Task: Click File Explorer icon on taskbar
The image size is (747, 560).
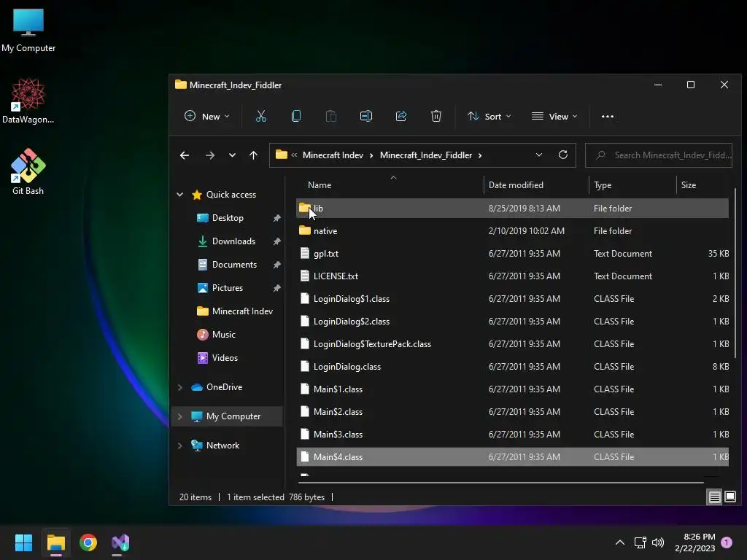Action: pos(55,542)
